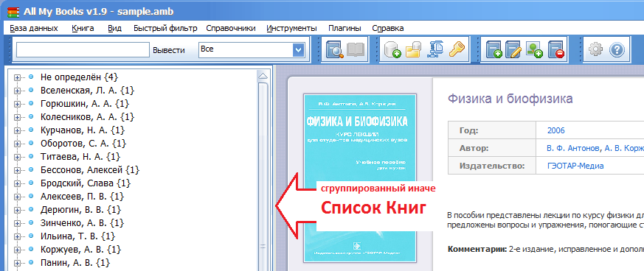This screenshot has width=644, height=271.
Task: Open the Справка menu
Action: click(388, 28)
